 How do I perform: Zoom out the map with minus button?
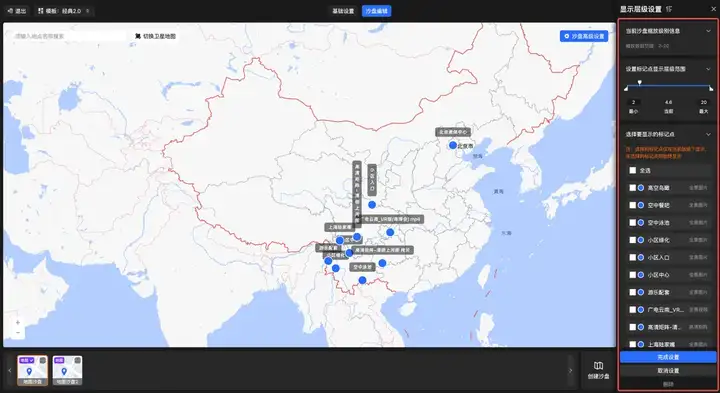18,333
